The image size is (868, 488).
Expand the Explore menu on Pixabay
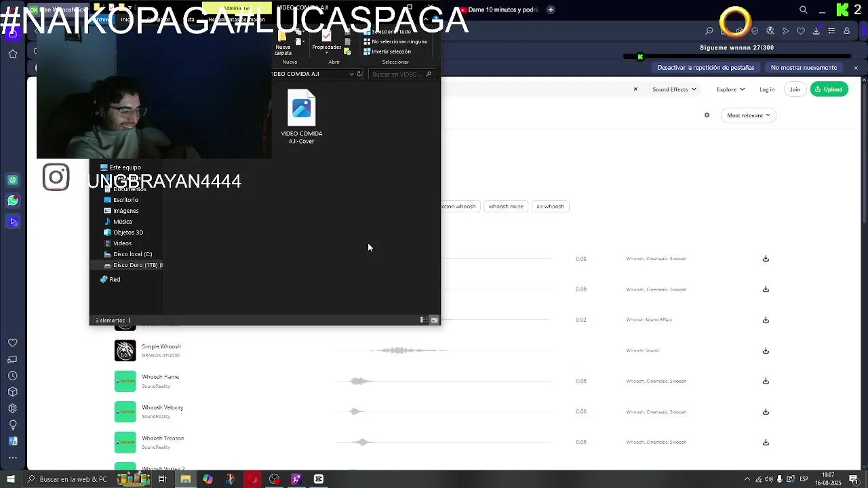coord(730,89)
